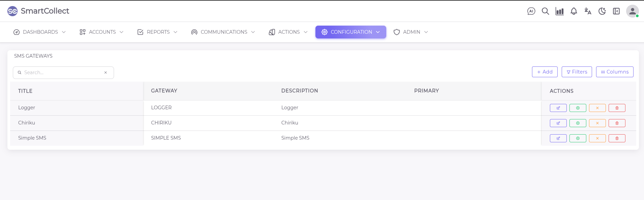Screen dimensions: 644x200
Task: Click the orange X icon for Logger gateway
Action: pyautogui.click(x=597, y=108)
